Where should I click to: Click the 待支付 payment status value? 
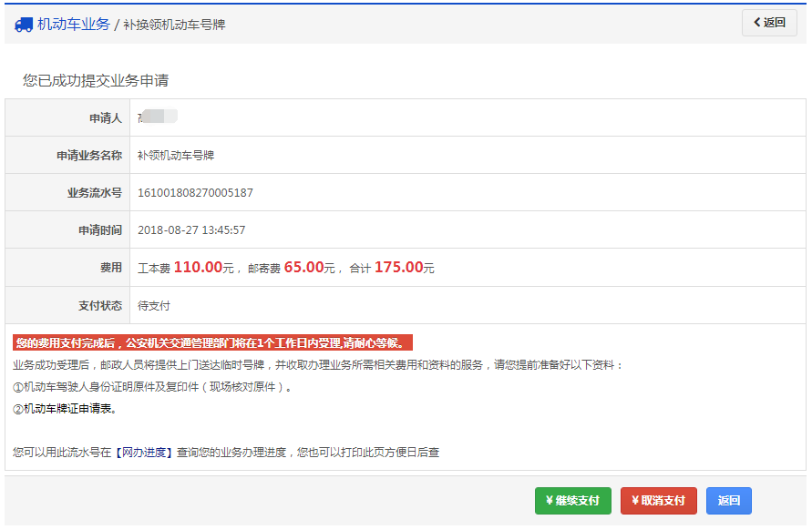point(154,305)
